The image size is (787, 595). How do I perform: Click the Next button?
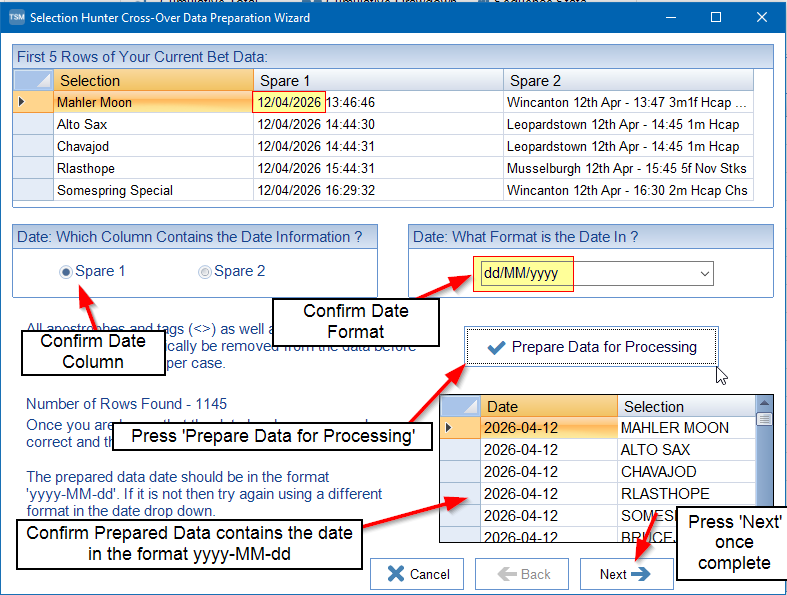(x=626, y=574)
